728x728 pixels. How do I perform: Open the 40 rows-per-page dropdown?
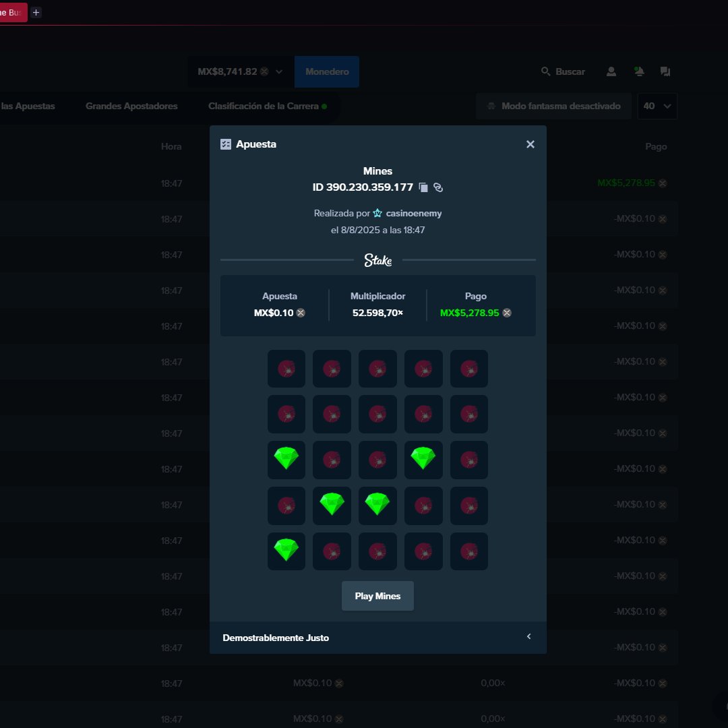[657, 106]
